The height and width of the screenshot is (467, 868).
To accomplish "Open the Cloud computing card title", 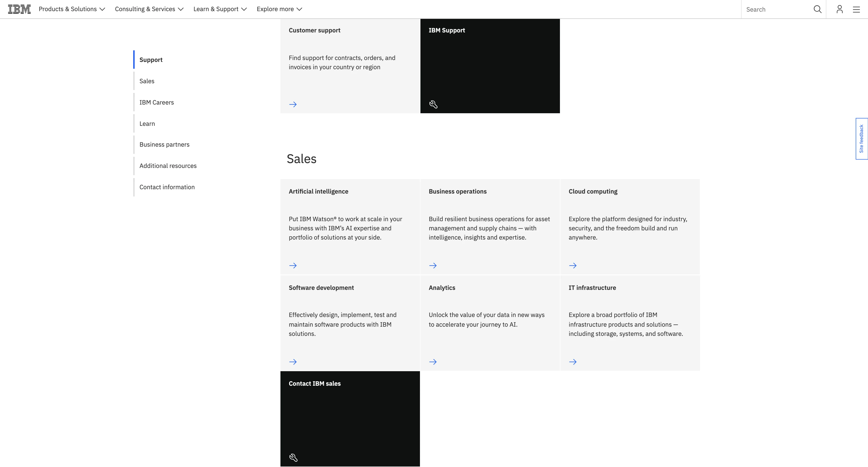I will tap(593, 191).
